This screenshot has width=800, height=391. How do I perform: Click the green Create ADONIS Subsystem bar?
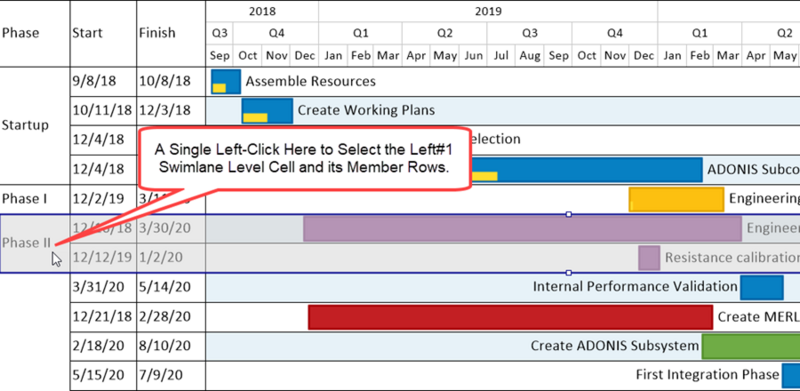tap(751, 346)
